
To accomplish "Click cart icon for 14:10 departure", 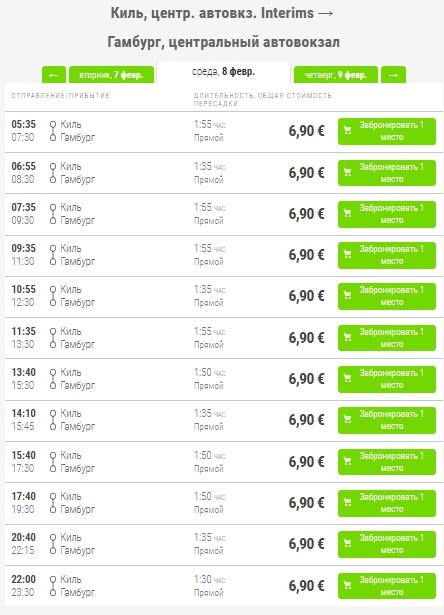I will click(348, 419).
